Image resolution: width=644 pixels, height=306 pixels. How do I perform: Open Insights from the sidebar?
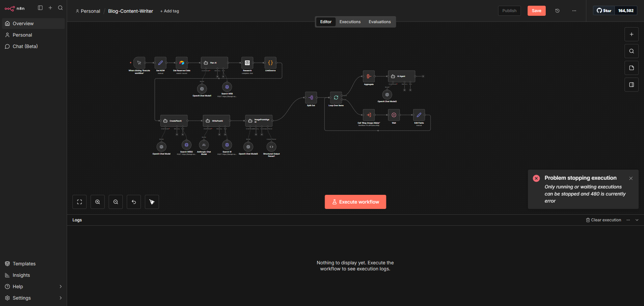pyautogui.click(x=33, y=275)
